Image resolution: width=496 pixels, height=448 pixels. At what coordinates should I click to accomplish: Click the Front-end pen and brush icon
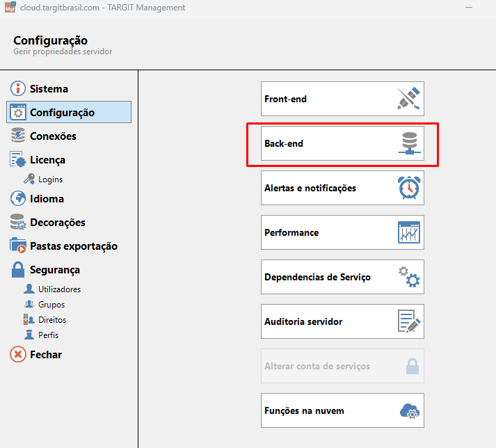[408, 98]
